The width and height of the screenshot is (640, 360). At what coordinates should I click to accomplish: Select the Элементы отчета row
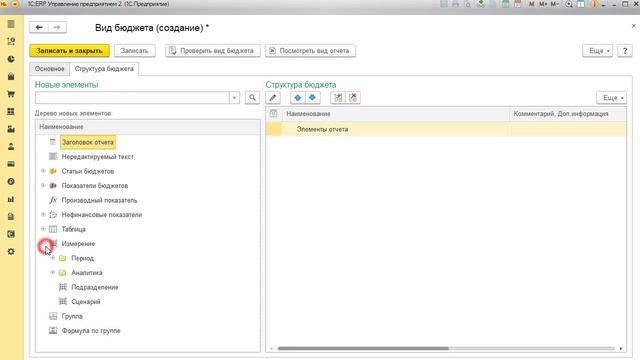point(446,129)
